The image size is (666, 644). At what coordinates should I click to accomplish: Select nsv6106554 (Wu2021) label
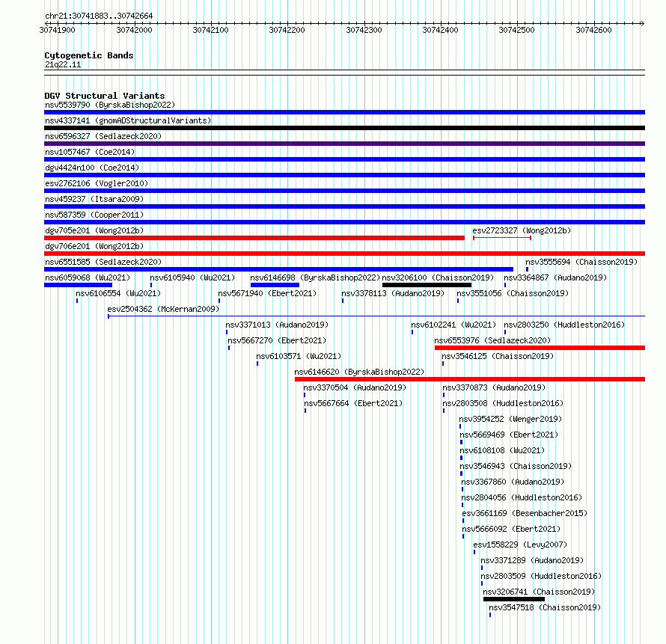point(118,293)
